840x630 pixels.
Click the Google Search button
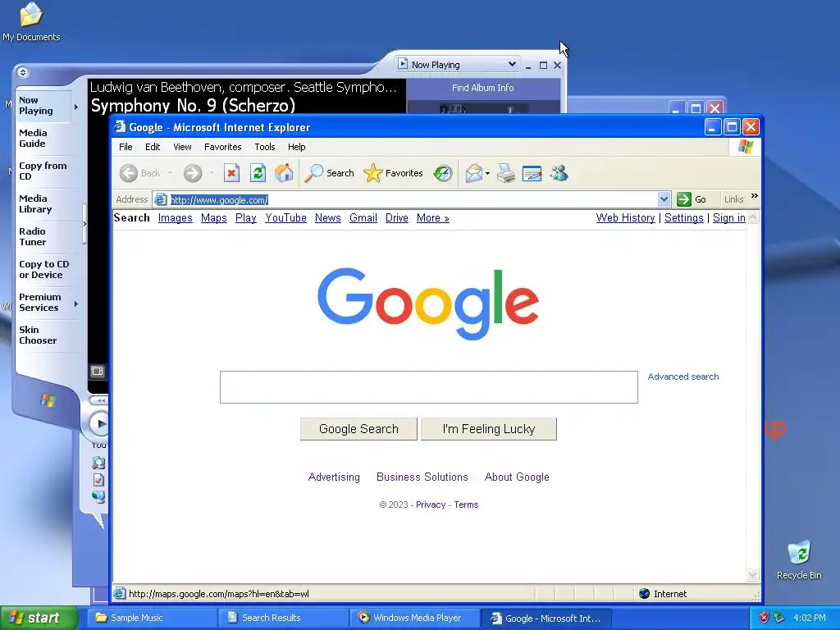tap(358, 429)
